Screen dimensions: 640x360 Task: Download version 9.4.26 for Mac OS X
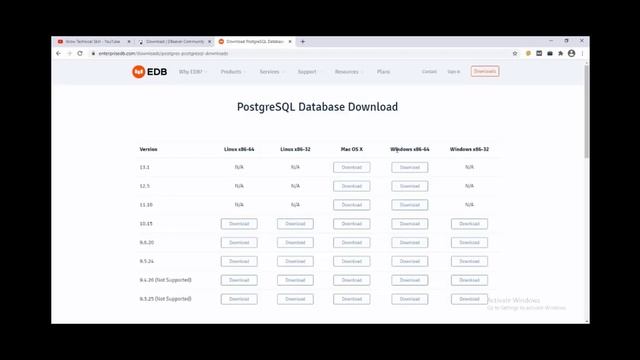click(351, 280)
